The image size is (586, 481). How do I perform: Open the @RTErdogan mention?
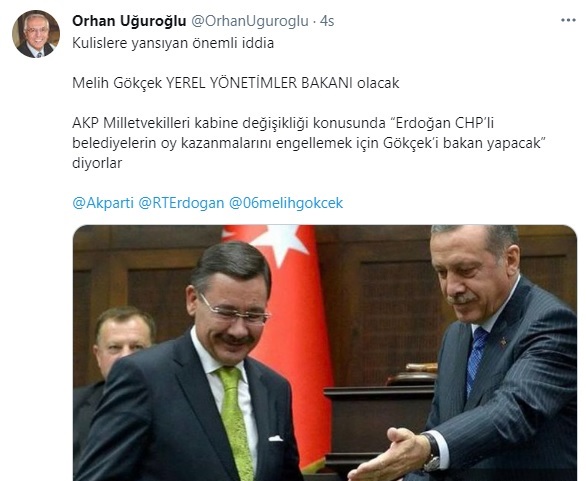click(181, 203)
